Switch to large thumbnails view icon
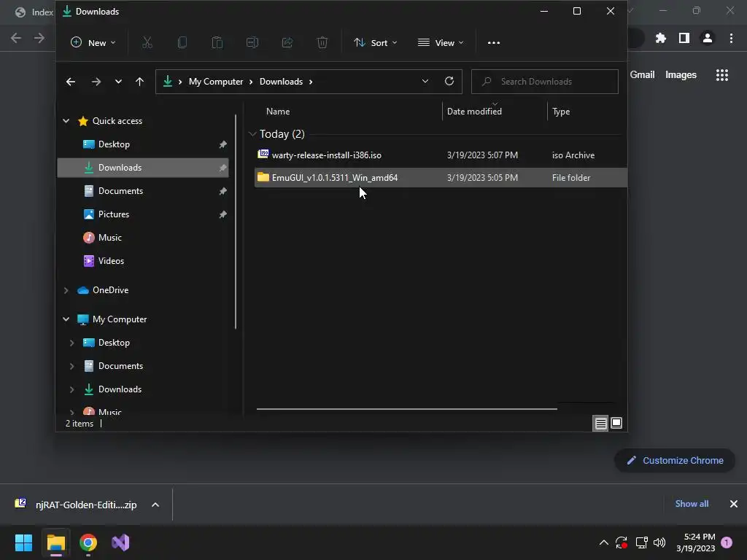The height and width of the screenshot is (560, 747). click(x=616, y=423)
